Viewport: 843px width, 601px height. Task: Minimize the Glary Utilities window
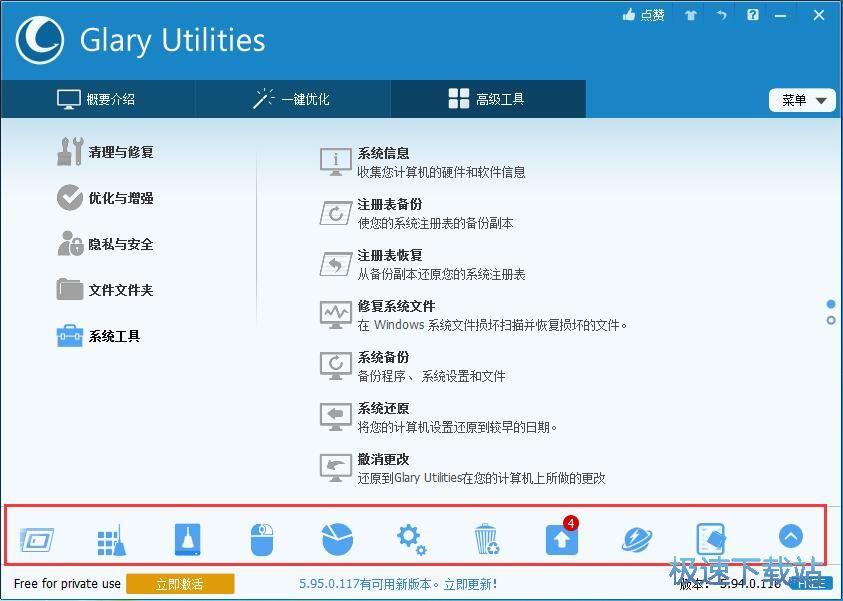781,15
